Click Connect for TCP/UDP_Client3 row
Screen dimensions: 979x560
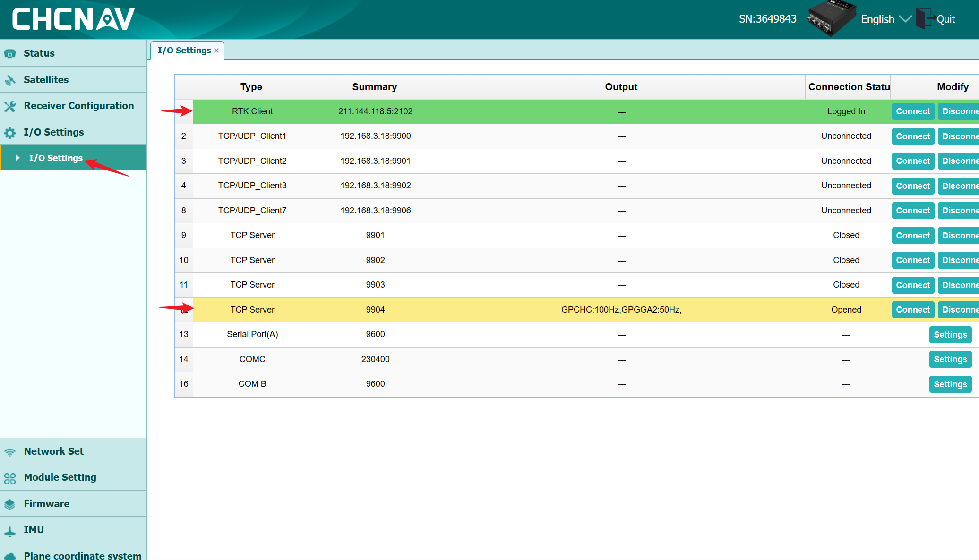(x=913, y=186)
